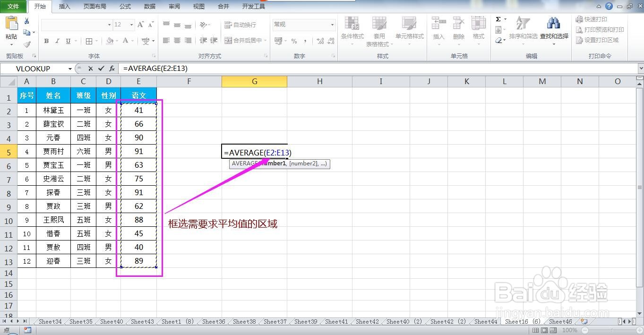Click the comma style icon
Screen dimensions: 644x335
tap(305, 41)
